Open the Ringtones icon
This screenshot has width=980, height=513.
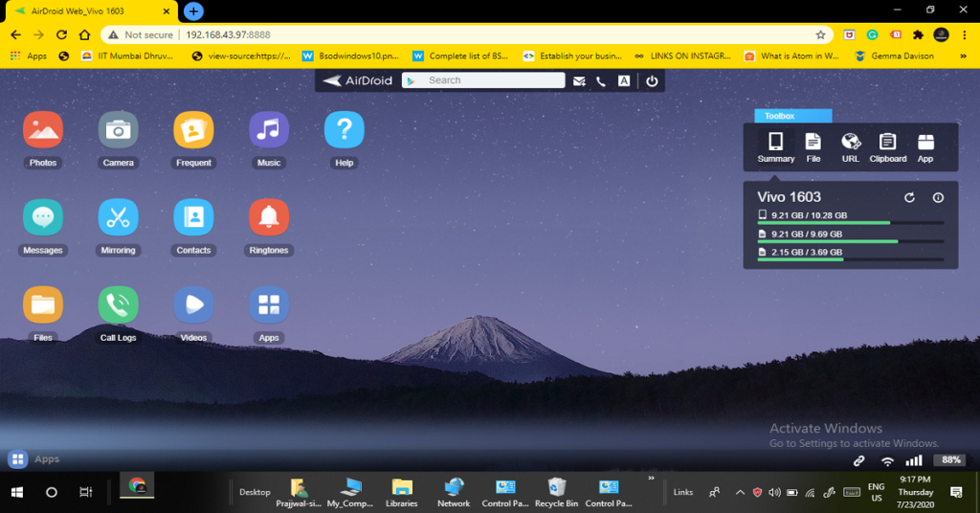[x=269, y=217]
